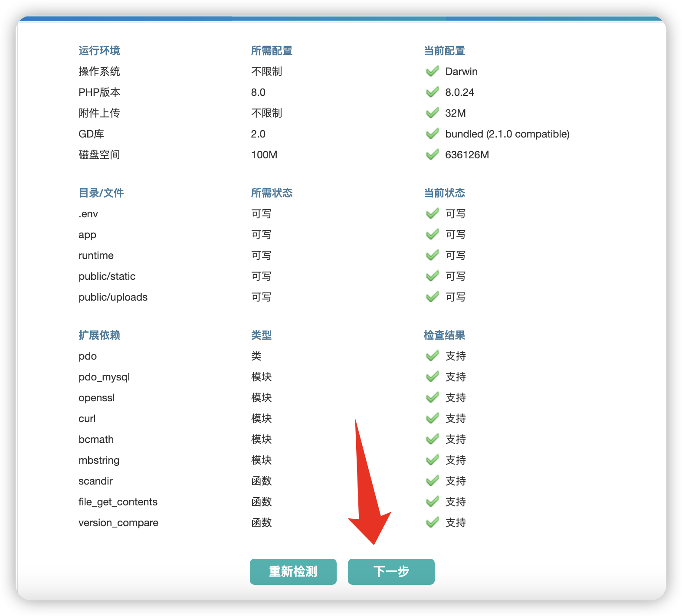Click the scandir function name
The height and width of the screenshot is (616, 682).
pyautogui.click(x=95, y=481)
